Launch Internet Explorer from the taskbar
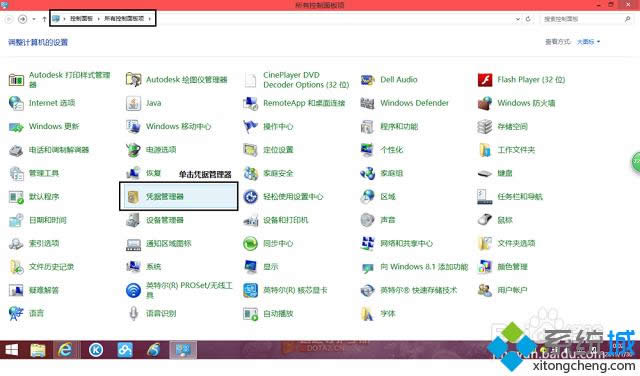 65,350
